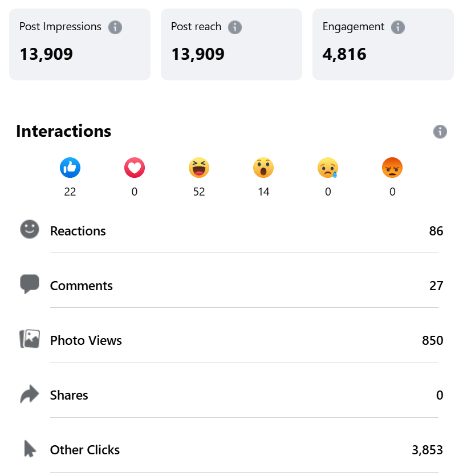Click the Comments row label
Screen dimensions: 459x476
[x=82, y=286]
